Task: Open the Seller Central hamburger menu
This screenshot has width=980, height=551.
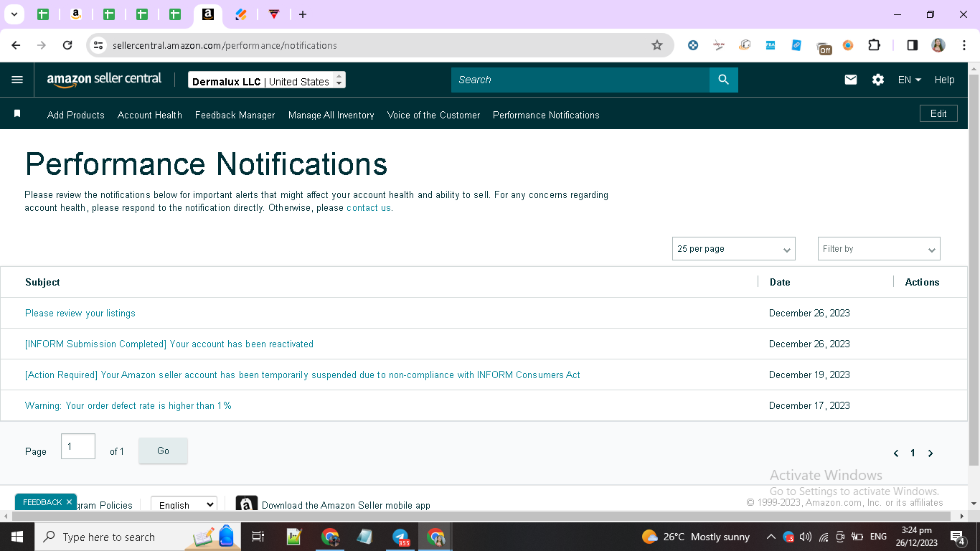Action: (17, 80)
